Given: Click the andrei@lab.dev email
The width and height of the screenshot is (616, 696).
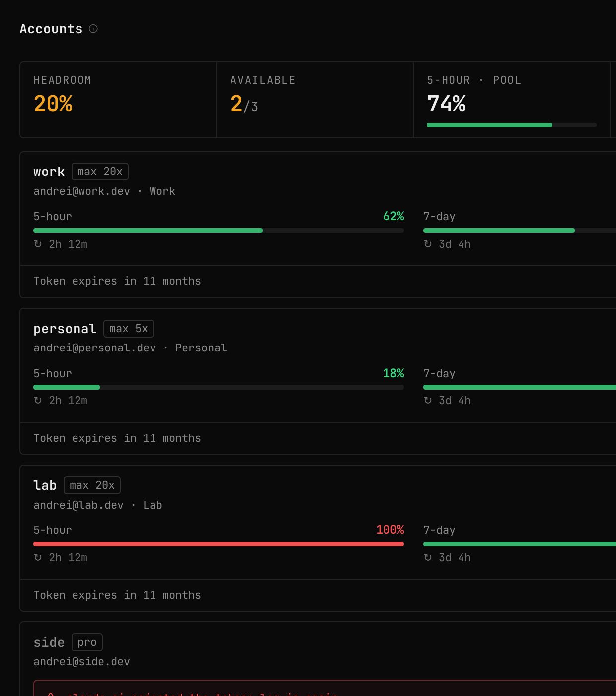Looking at the screenshot, I should pyautogui.click(x=78, y=505).
